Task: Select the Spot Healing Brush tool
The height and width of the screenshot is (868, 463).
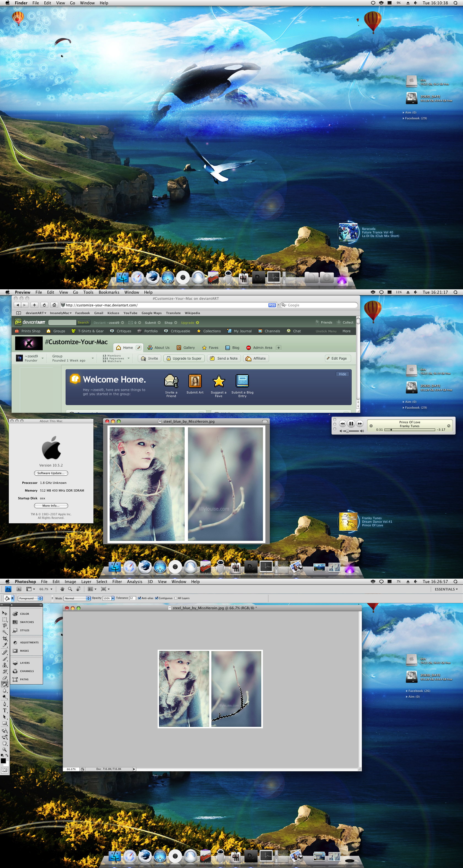Action: coord(5,652)
